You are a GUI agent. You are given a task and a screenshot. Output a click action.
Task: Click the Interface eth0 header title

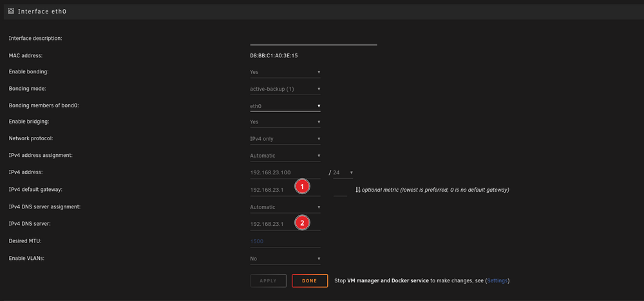click(x=42, y=12)
